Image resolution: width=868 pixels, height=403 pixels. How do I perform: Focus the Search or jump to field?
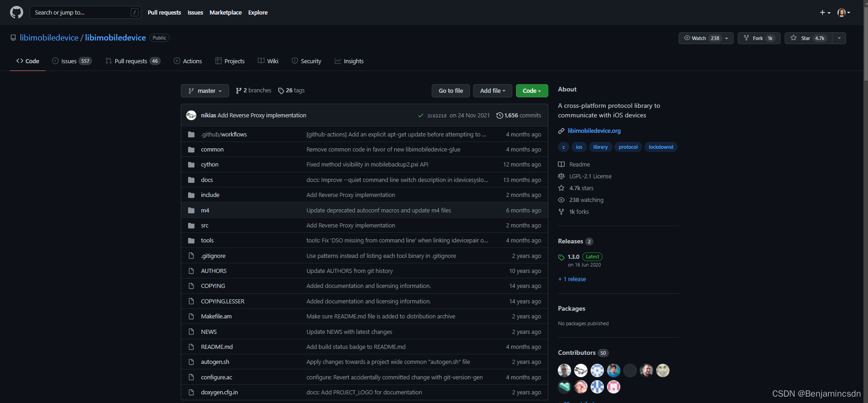(85, 12)
